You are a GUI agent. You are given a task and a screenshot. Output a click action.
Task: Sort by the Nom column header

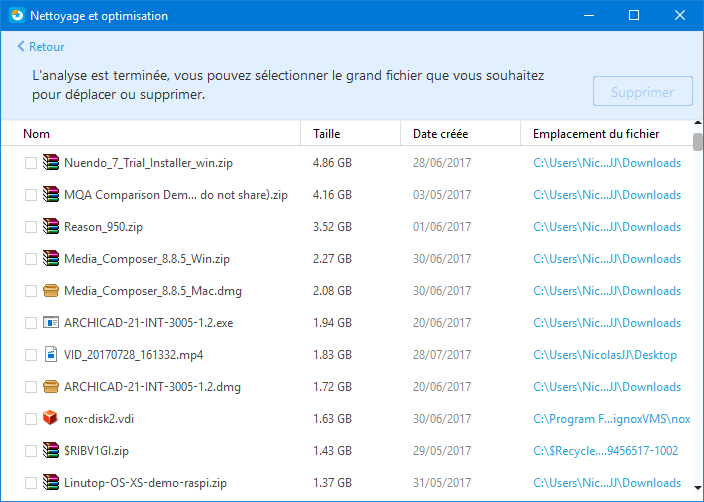(151, 133)
